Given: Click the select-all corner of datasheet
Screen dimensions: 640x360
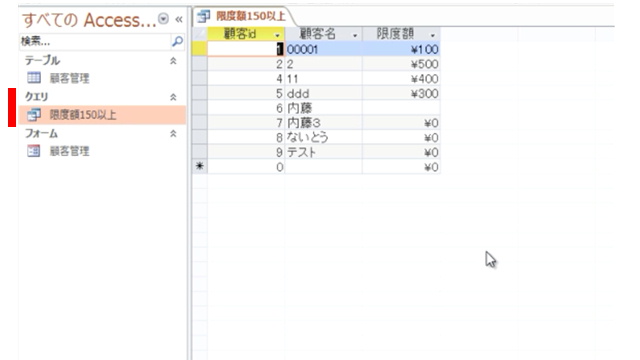Looking at the screenshot, I should pyautogui.click(x=200, y=34).
